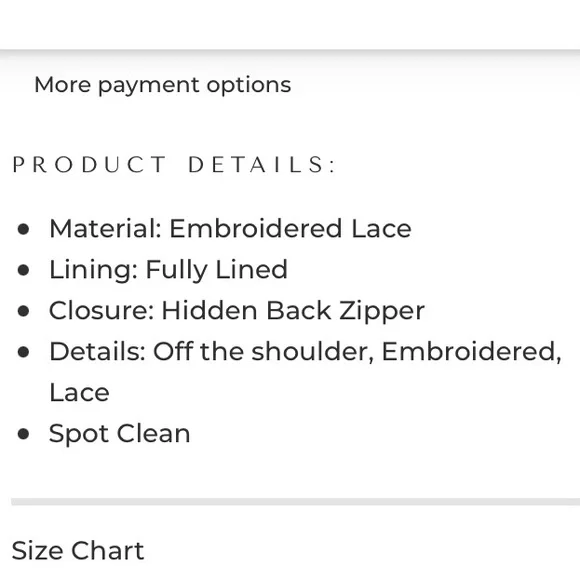Click the word DETAILS: in the heading
Viewport: 580px width, 580px height.
pos(262,165)
